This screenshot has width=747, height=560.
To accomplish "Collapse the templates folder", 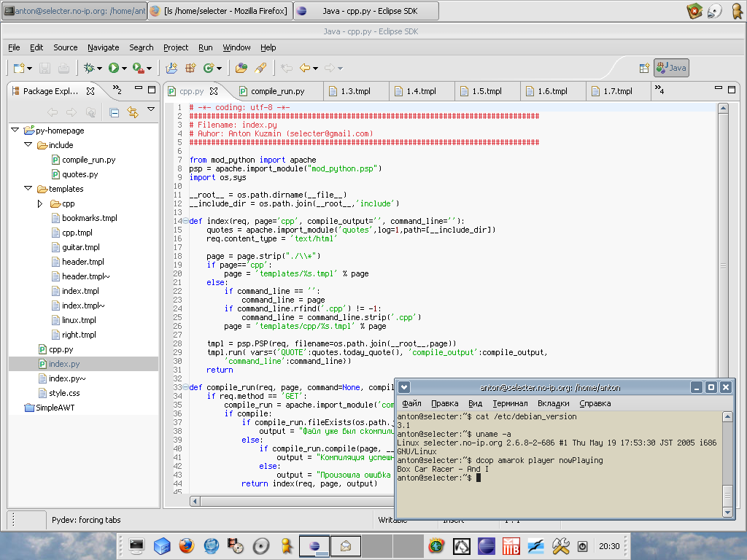I will coord(28,188).
